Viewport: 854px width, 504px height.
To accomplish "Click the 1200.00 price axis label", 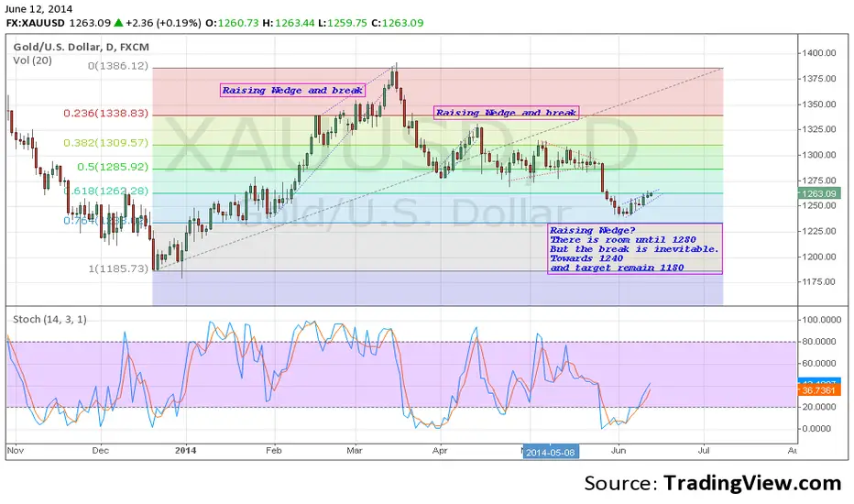I will click(818, 257).
